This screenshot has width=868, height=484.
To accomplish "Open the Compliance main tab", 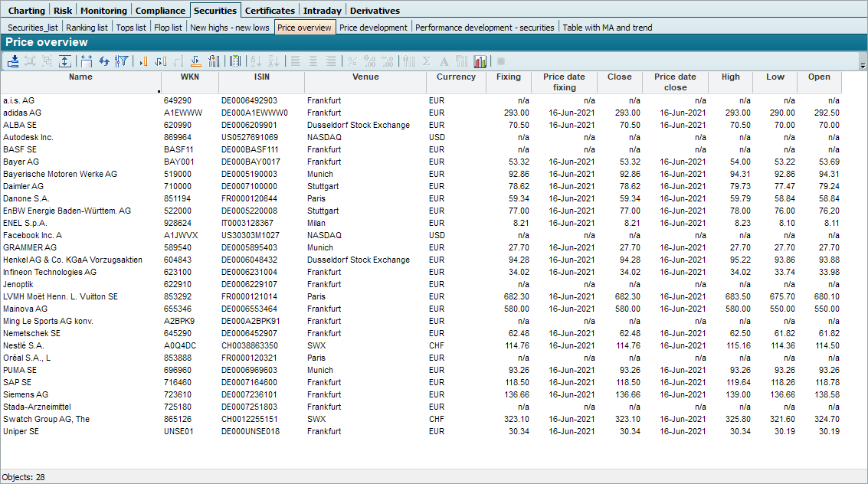I will (160, 11).
